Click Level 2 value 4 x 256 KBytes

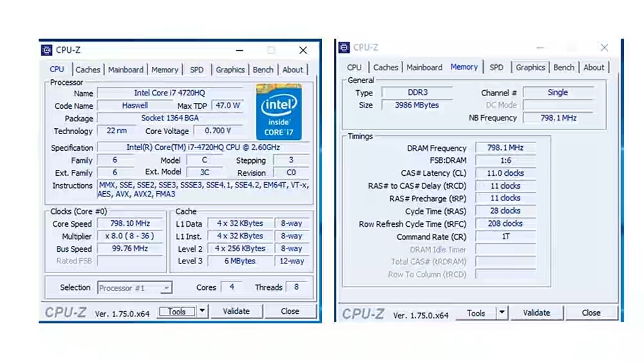(x=240, y=249)
